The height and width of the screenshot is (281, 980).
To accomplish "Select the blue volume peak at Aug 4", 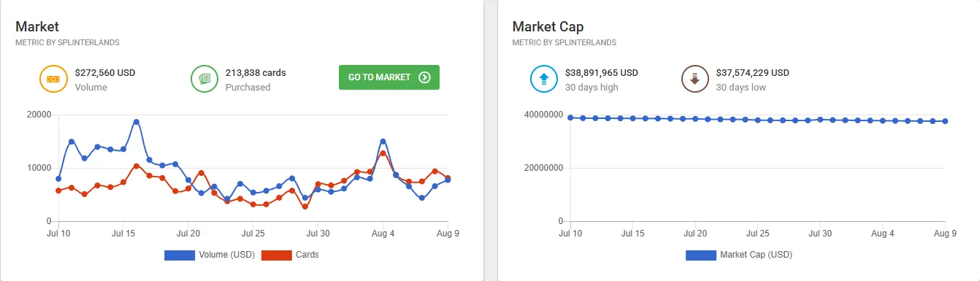I will coord(383,142).
